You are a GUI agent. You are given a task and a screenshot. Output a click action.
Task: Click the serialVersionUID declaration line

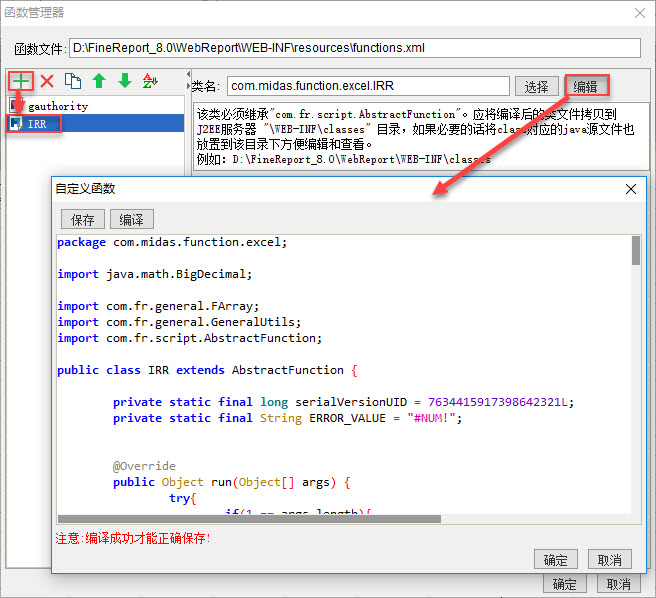343,402
